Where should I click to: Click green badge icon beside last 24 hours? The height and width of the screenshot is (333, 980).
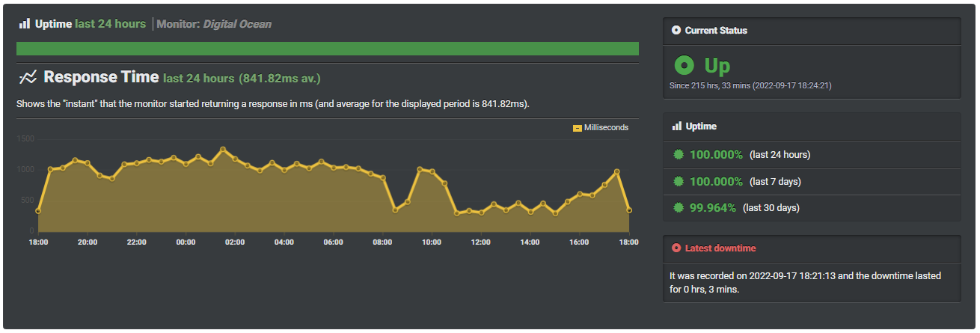(679, 155)
